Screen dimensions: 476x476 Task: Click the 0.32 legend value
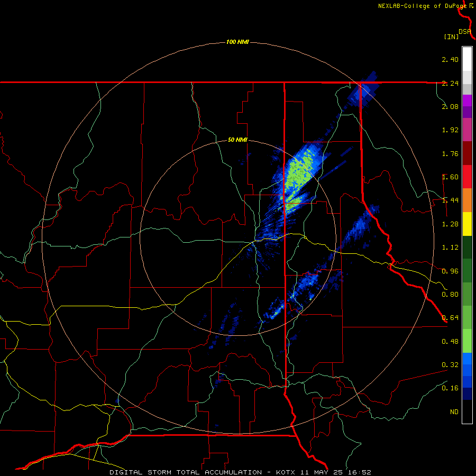click(x=450, y=365)
